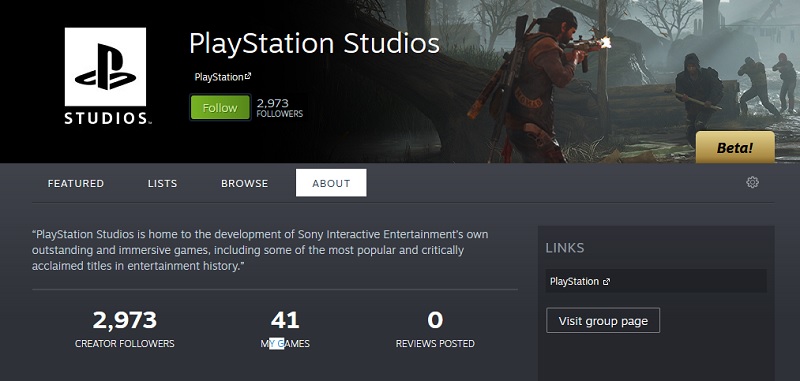Switch to the Lists tab

point(163,183)
